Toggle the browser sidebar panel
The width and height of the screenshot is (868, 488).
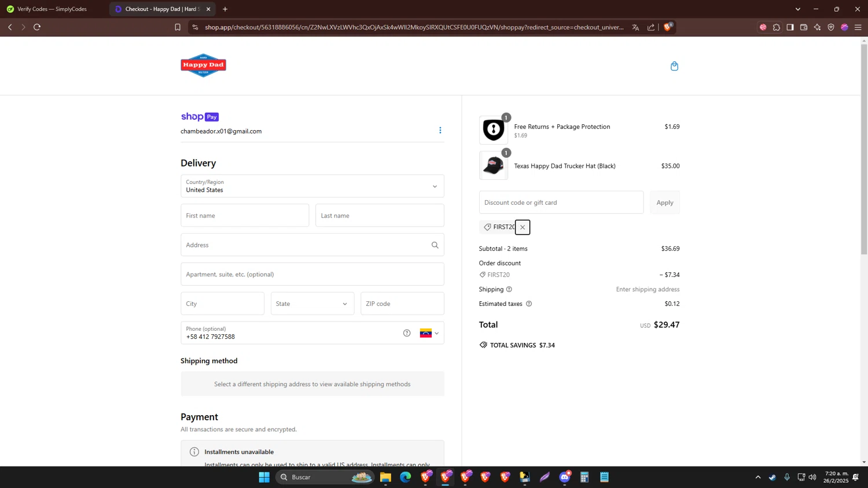click(x=790, y=27)
